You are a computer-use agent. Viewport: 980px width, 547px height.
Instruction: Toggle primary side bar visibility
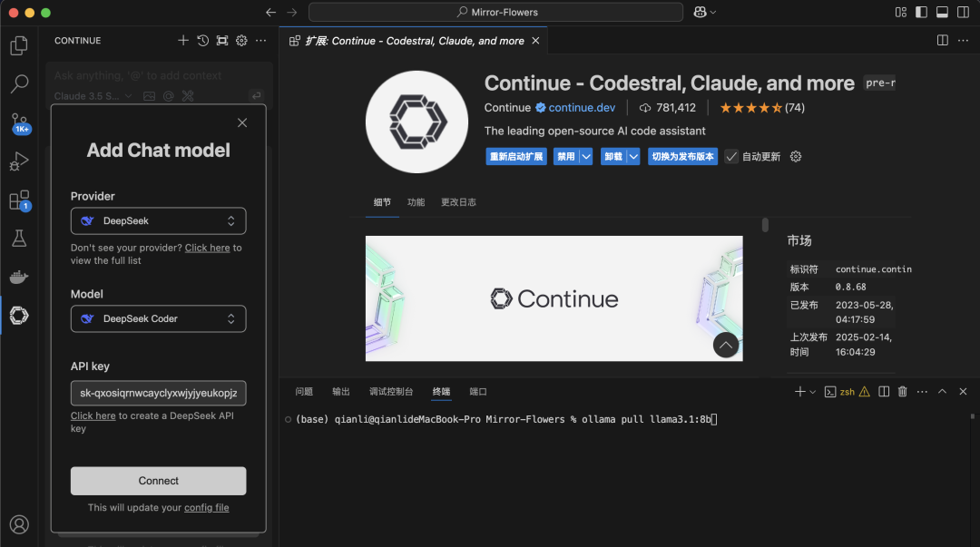click(x=921, y=12)
